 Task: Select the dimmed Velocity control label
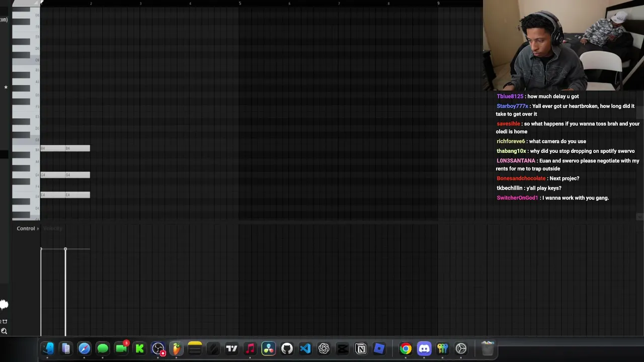point(53,228)
